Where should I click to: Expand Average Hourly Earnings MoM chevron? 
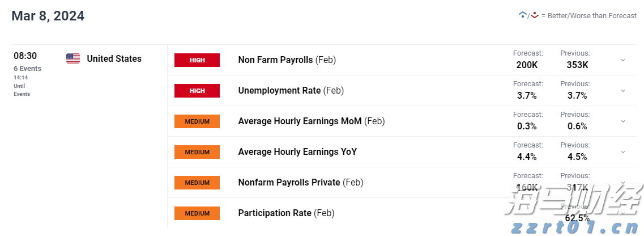coord(623,121)
